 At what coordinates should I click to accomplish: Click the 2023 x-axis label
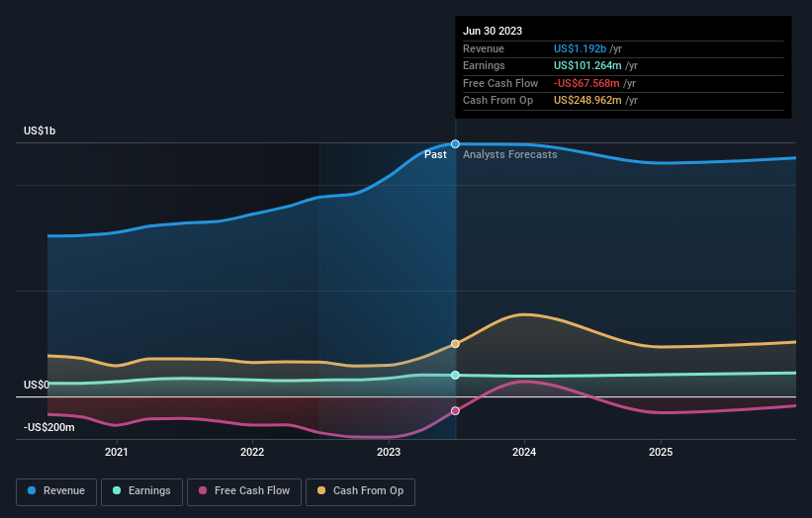coord(389,453)
